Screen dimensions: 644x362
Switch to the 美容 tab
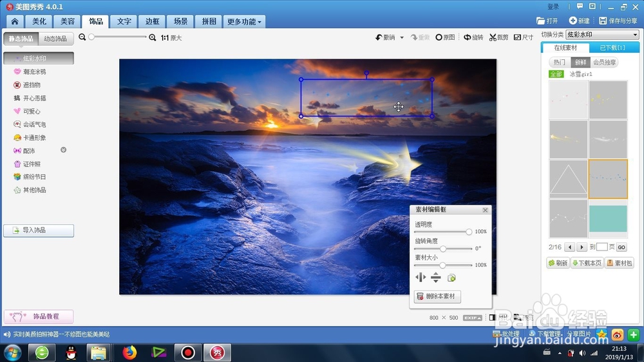coord(68,21)
